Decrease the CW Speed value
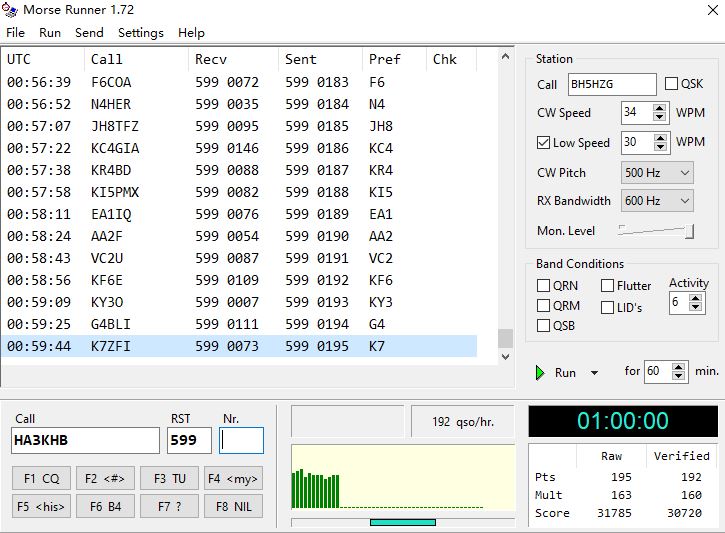The width and height of the screenshot is (725, 533). 659,117
